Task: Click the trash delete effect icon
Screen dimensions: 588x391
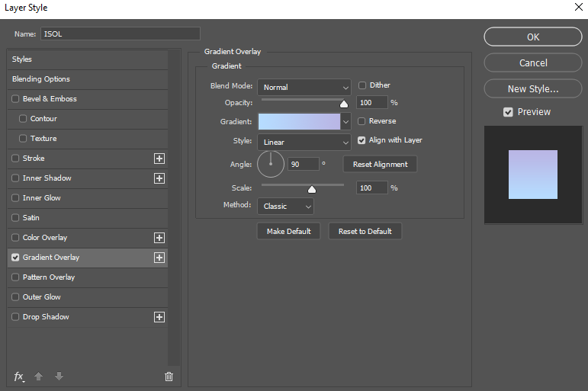Action: click(x=169, y=377)
